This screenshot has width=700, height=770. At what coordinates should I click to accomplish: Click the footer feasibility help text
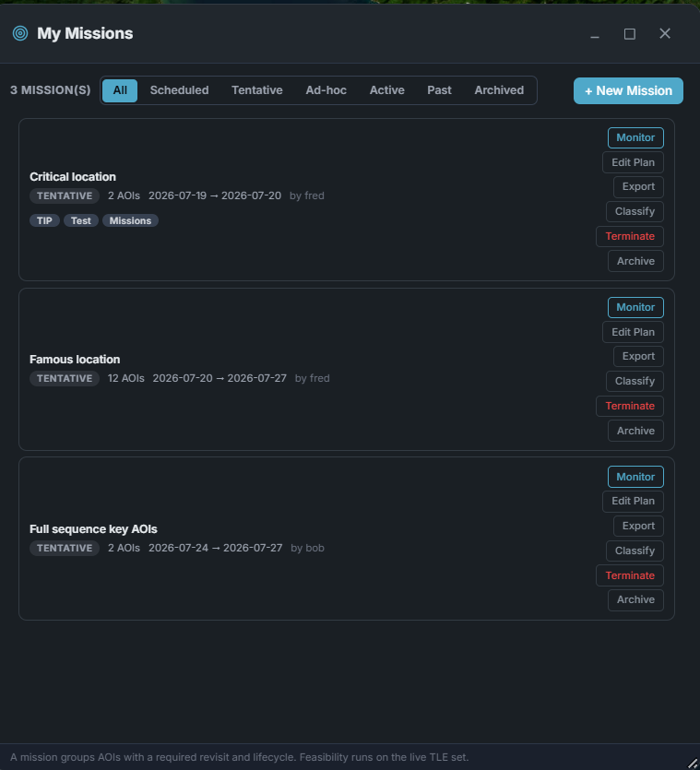coord(239,757)
